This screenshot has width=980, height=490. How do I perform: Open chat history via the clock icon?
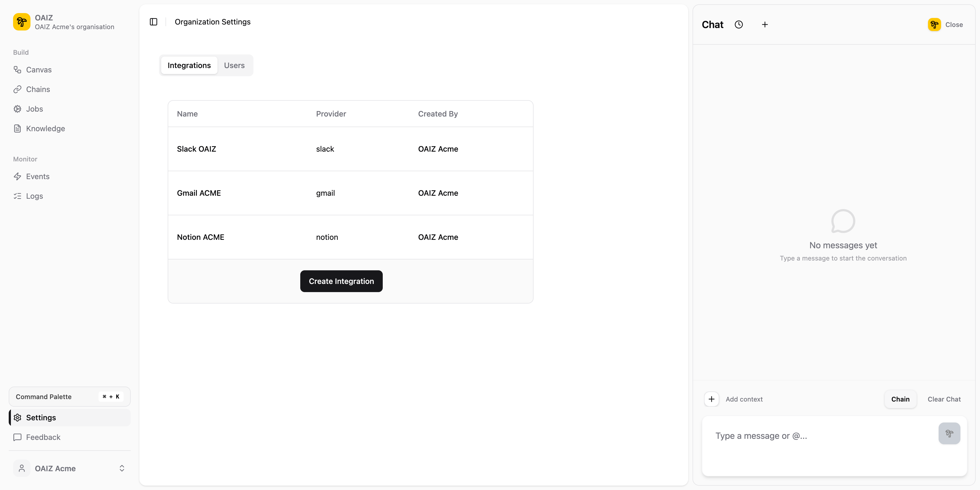point(739,24)
